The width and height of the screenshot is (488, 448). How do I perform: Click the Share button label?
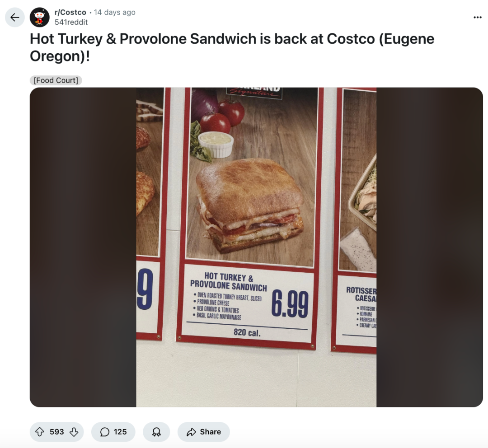[x=211, y=432]
